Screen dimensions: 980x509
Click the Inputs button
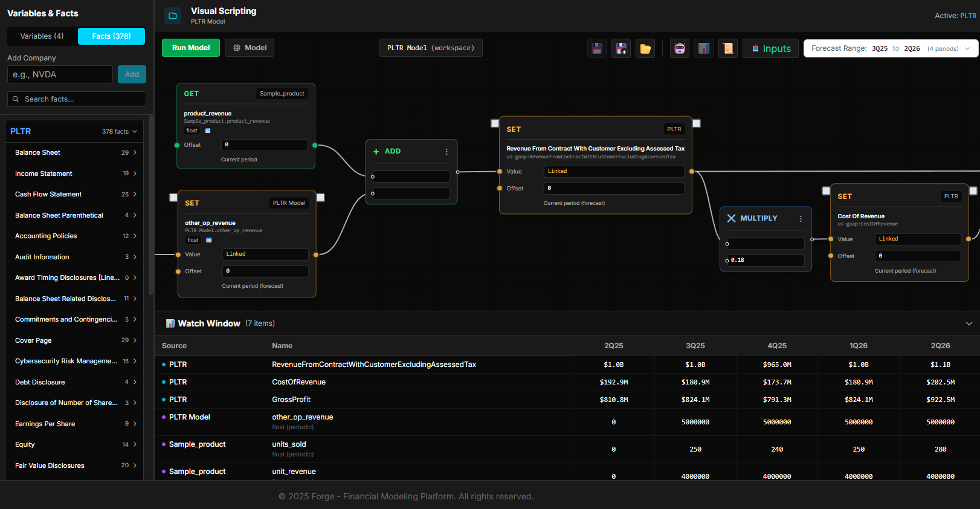(x=771, y=48)
